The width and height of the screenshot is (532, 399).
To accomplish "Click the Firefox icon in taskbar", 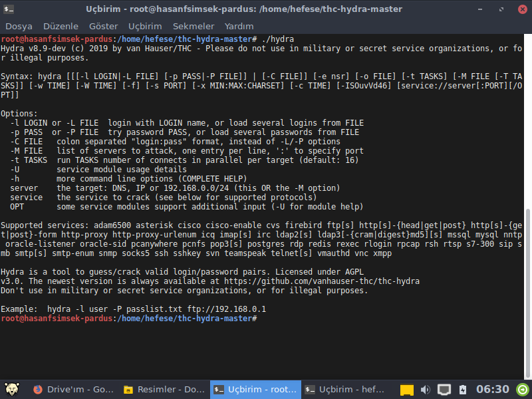I will [x=37, y=390].
